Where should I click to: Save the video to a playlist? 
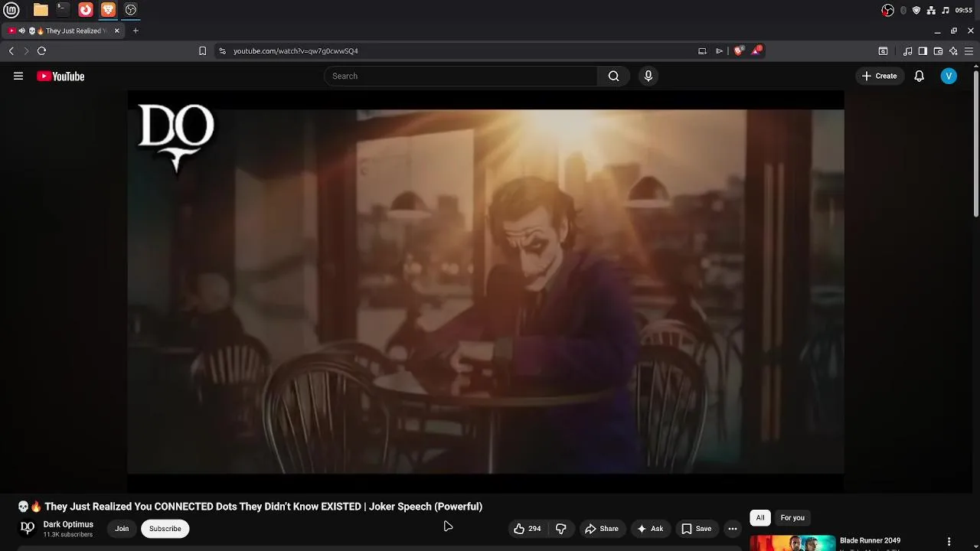point(696,528)
